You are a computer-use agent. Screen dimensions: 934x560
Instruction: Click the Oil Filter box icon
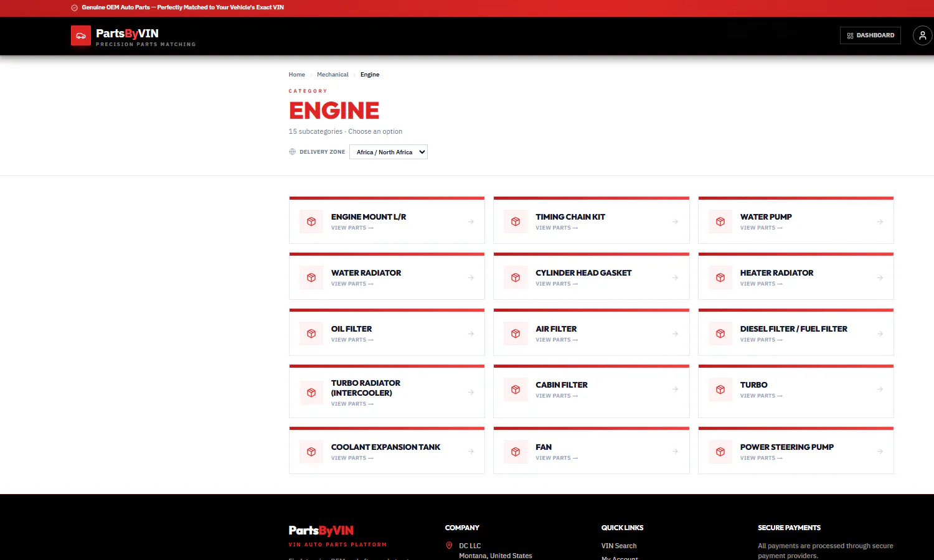pyautogui.click(x=311, y=334)
